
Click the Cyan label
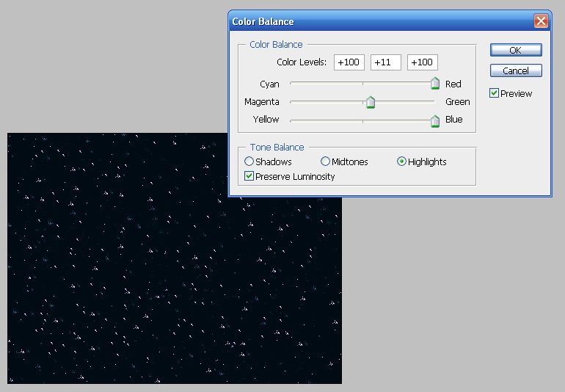tap(269, 84)
